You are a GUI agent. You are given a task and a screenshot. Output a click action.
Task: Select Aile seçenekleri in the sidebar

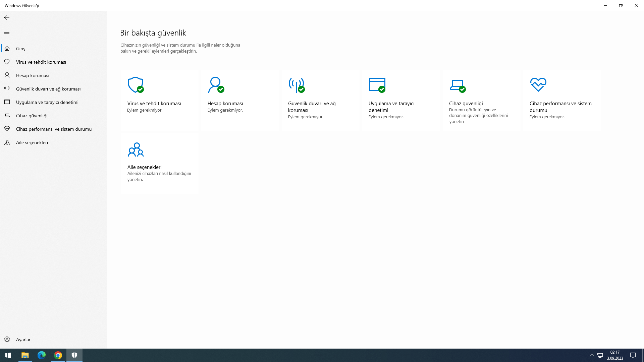(x=32, y=142)
